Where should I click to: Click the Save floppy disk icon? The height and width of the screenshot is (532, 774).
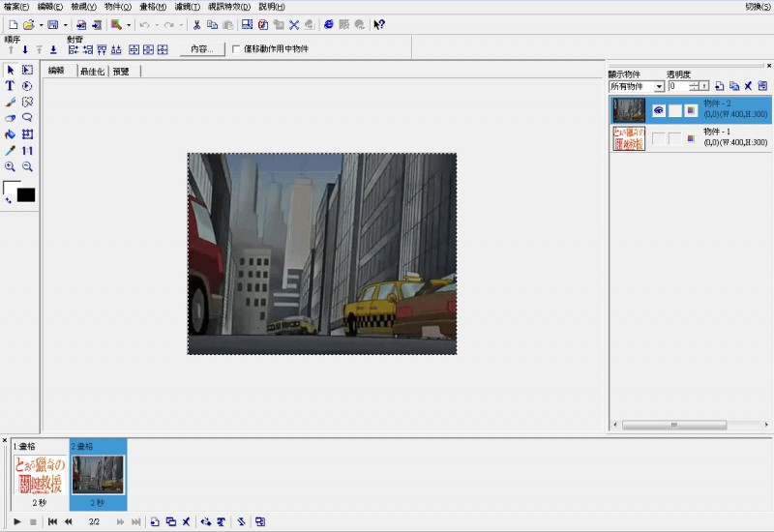point(53,25)
